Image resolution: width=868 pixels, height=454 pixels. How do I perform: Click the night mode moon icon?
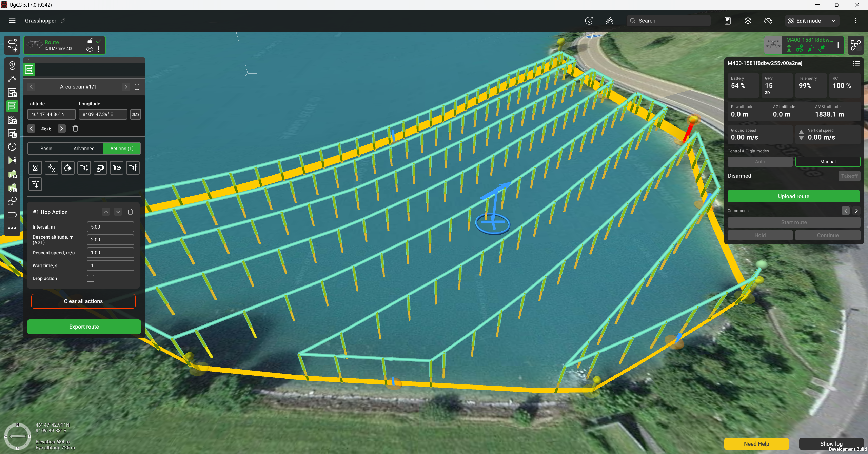[x=589, y=21]
